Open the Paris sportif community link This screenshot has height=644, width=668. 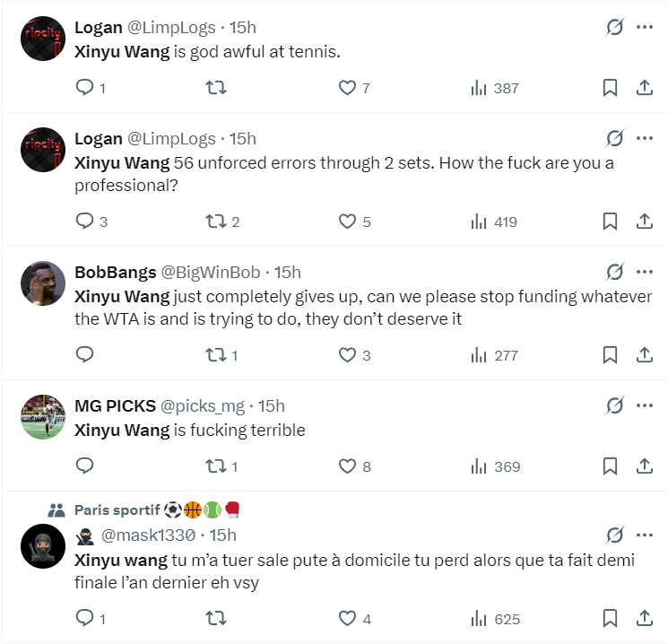pos(117,510)
